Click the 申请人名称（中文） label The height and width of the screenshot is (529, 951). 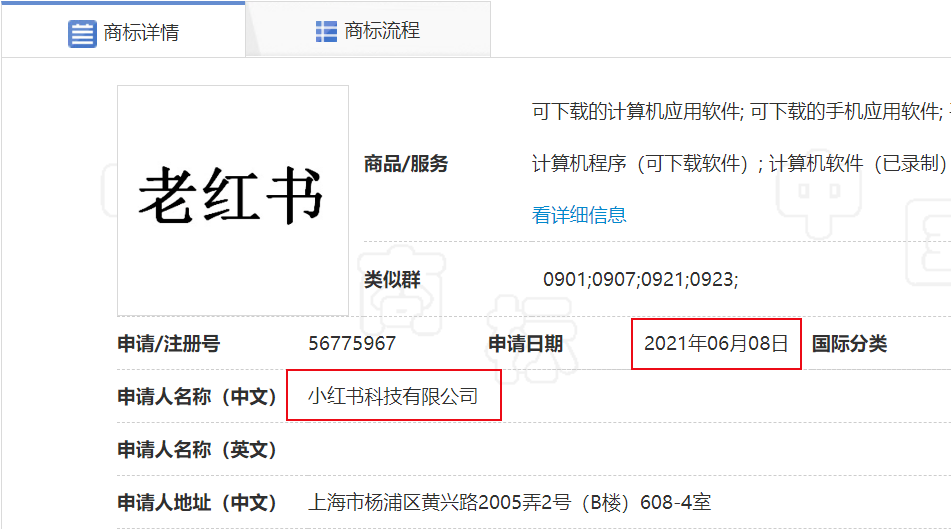(197, 396)
